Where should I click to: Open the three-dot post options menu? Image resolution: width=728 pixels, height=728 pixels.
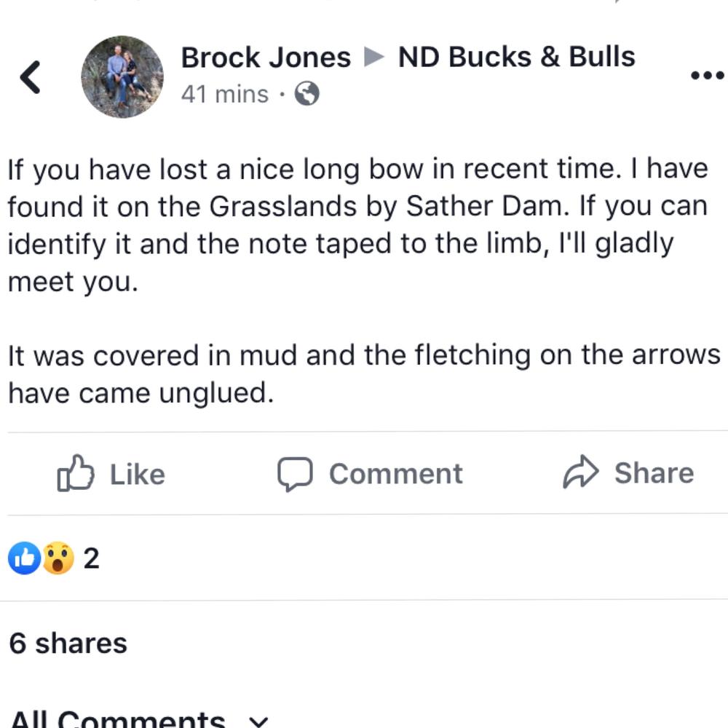(706, 76)
